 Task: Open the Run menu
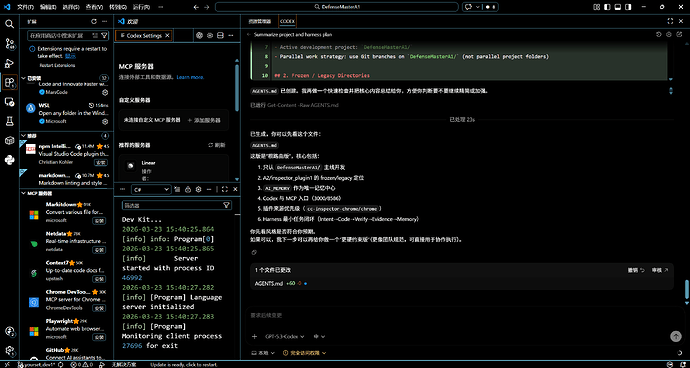[x=141, y=7]
